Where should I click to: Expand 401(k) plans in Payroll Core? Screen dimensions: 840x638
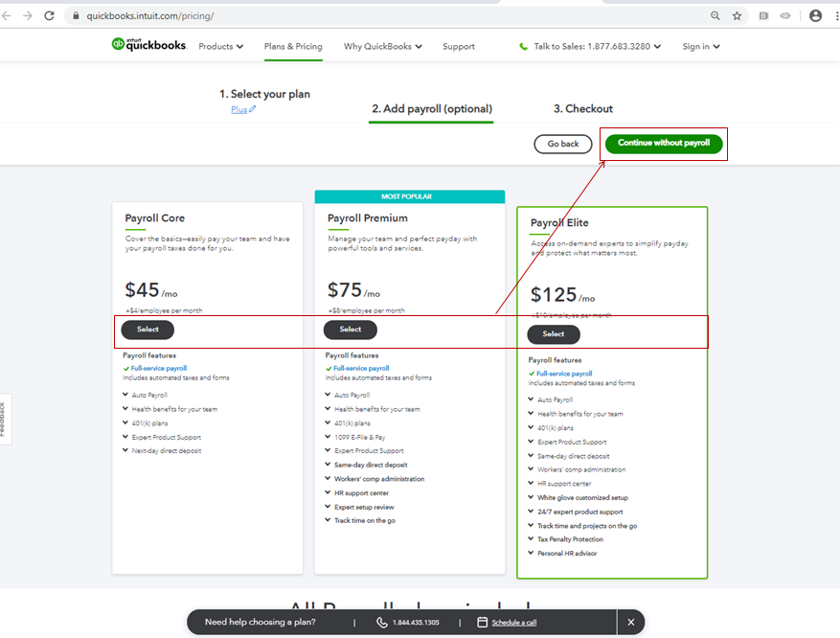[146, 423]
